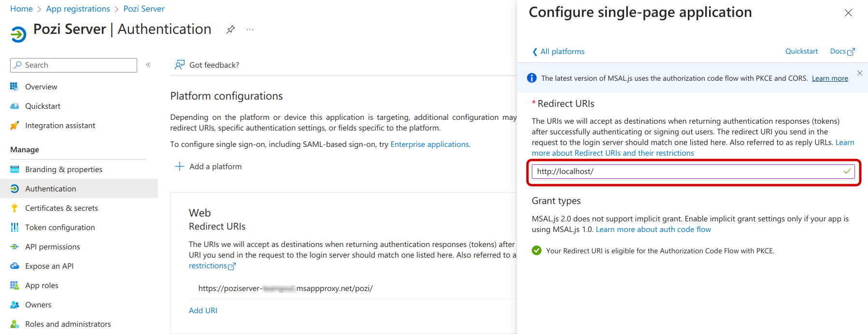Viewport: 868px width, 334px height.
Task: Open the Owners people icon
Action: coord(14,305)
